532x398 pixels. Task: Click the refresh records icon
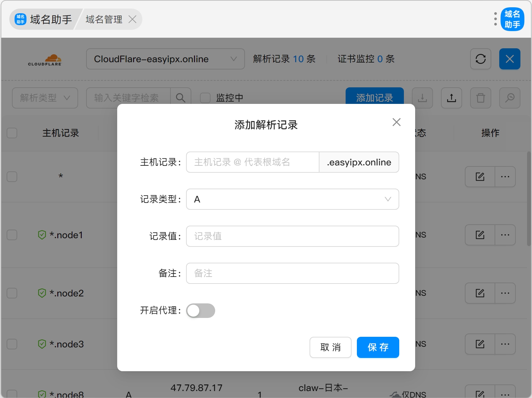tap(480, 59)
